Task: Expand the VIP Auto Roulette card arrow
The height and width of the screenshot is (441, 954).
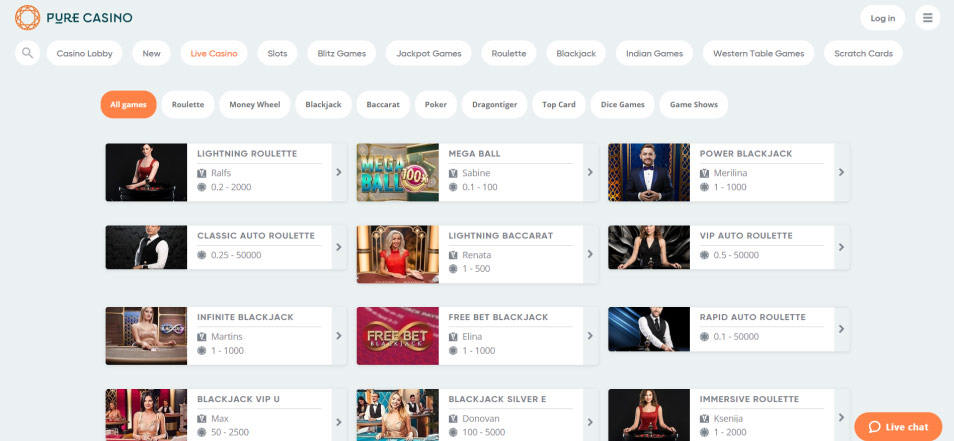Action: (841, 247)
